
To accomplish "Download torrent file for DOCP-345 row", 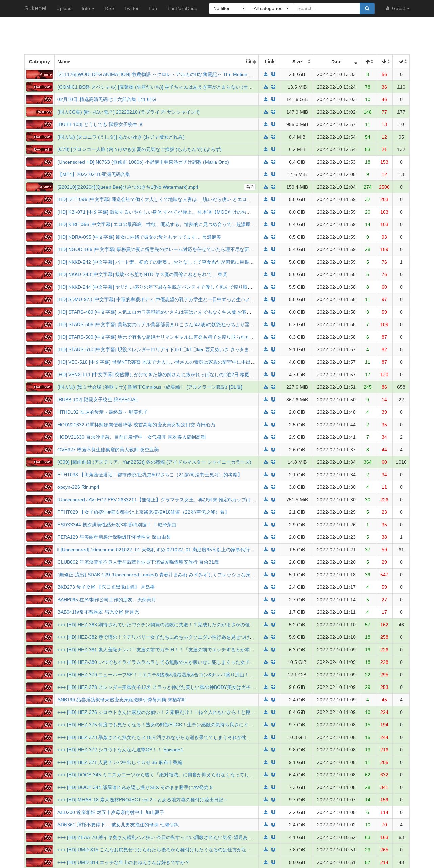I will (x=266, y=775).
